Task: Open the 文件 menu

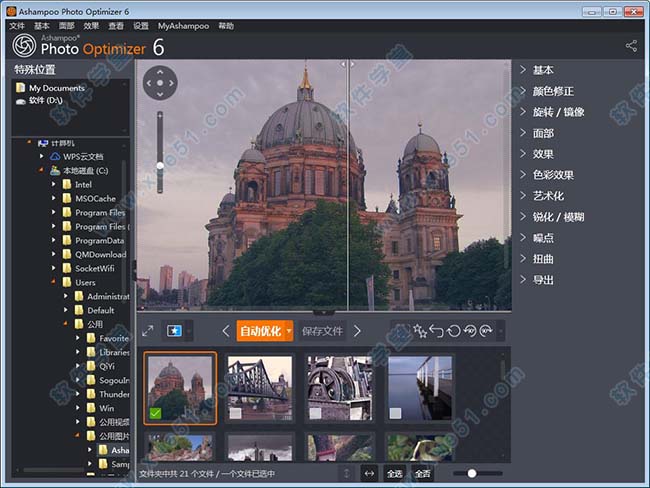Action: coord(17,26)
